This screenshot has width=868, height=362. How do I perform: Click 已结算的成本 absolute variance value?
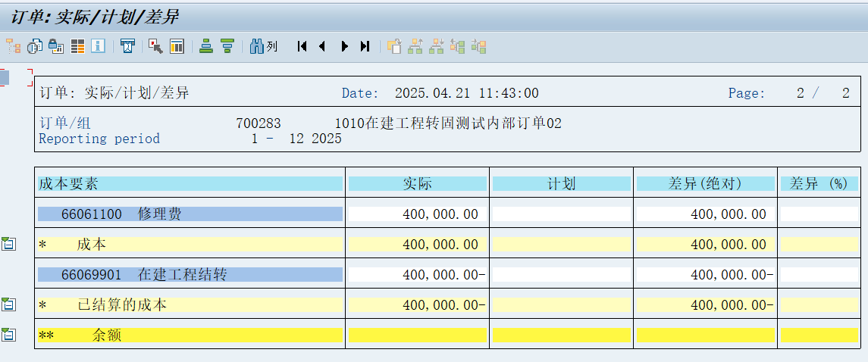(706, 304)
